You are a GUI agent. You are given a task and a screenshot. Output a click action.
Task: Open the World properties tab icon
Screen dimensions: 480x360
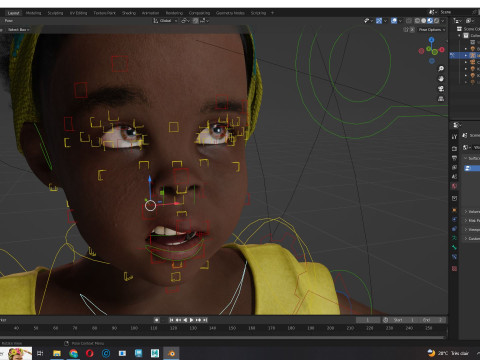tap(454, 186)
